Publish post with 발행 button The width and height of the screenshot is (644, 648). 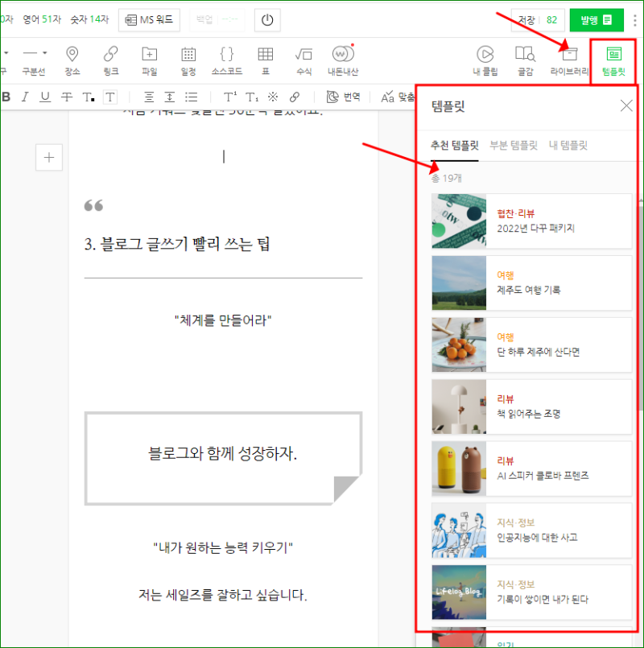click(x=596, y=20)
